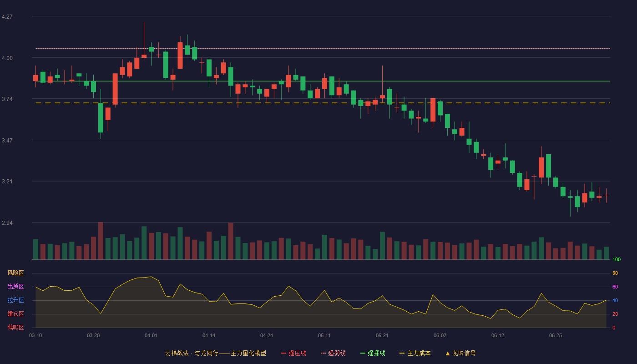This screenshot has height=364, width=637.
Task: Click the 低吸区 zone label
Action: click(x=15, y=327)
